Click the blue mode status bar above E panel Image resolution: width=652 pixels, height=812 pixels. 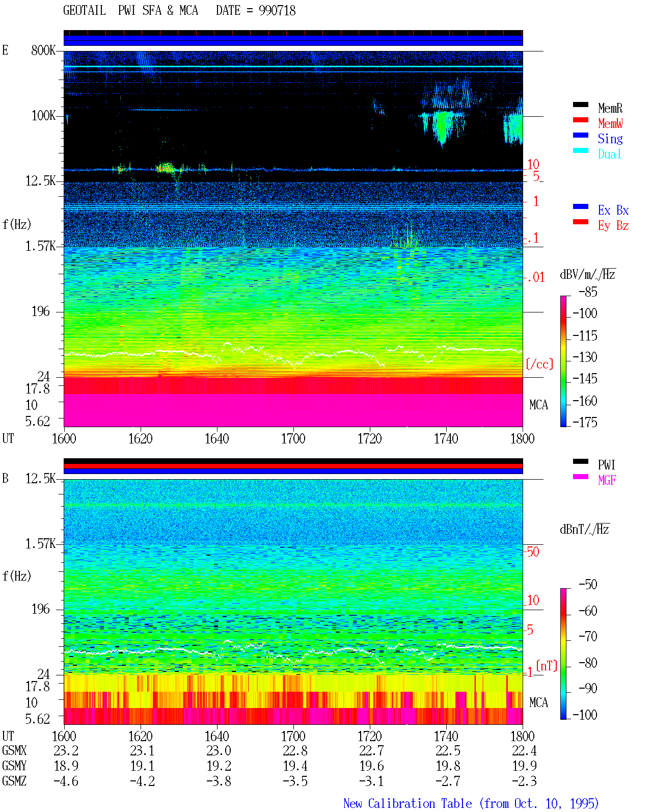tap(293, 40)
